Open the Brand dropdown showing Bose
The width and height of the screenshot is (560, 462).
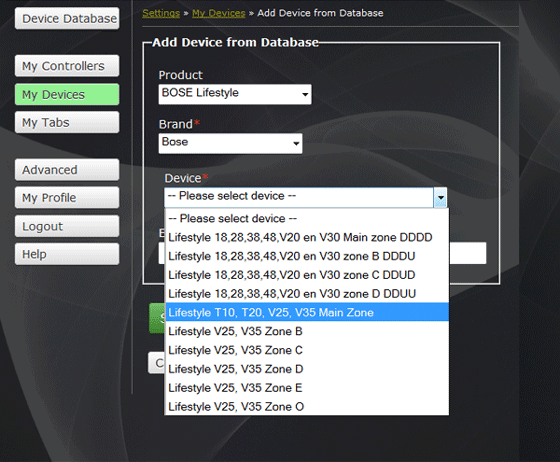pyautogui.click(x=230, y=144)
